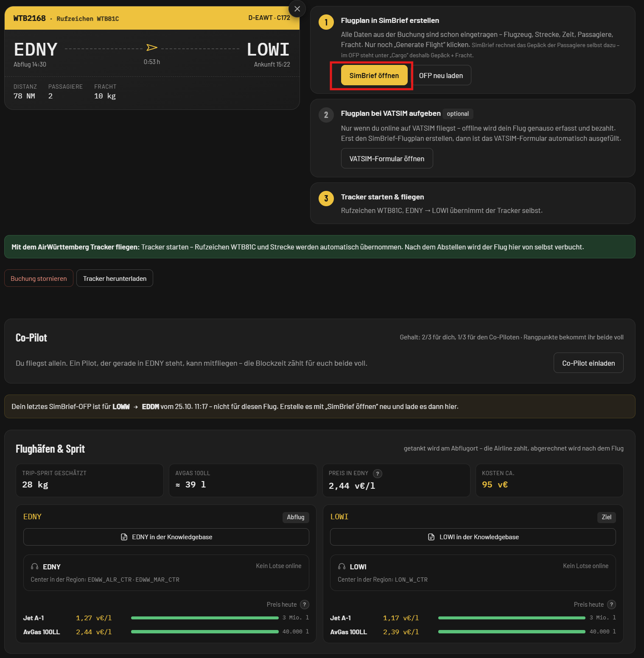Click the flight duration 0:53 h
Image resolution: width=644 pixels, height=658 pixels.
click(x=152, y=62)
